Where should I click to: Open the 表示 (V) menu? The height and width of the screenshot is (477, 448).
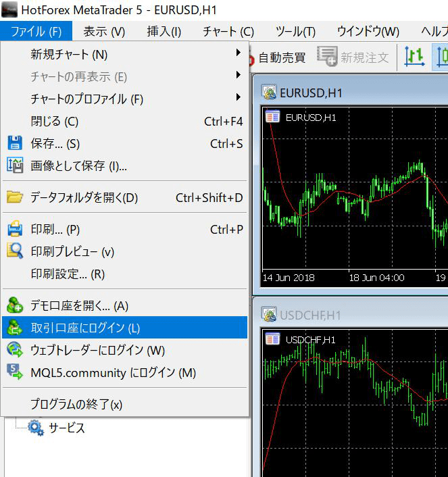pyautogui.click(x=104, y=32)
